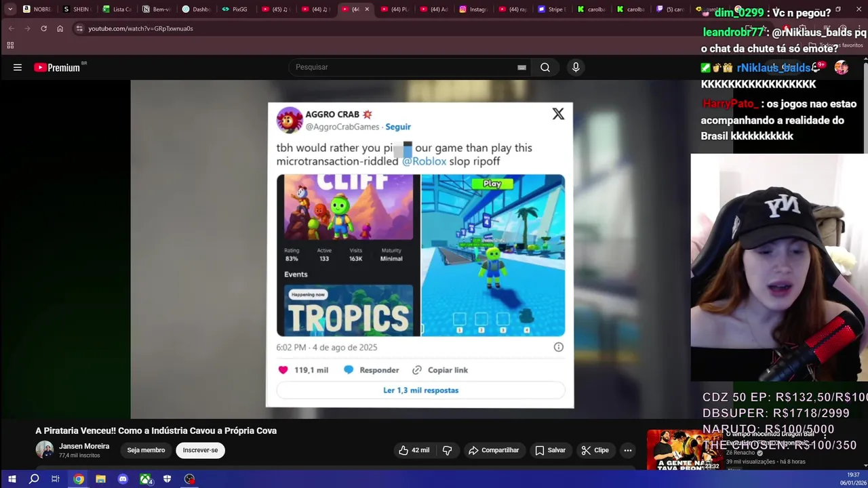Click the Roblox gameplay image in tweet
The height and width of the screenshot is (488, 868).
click(493, 256)
